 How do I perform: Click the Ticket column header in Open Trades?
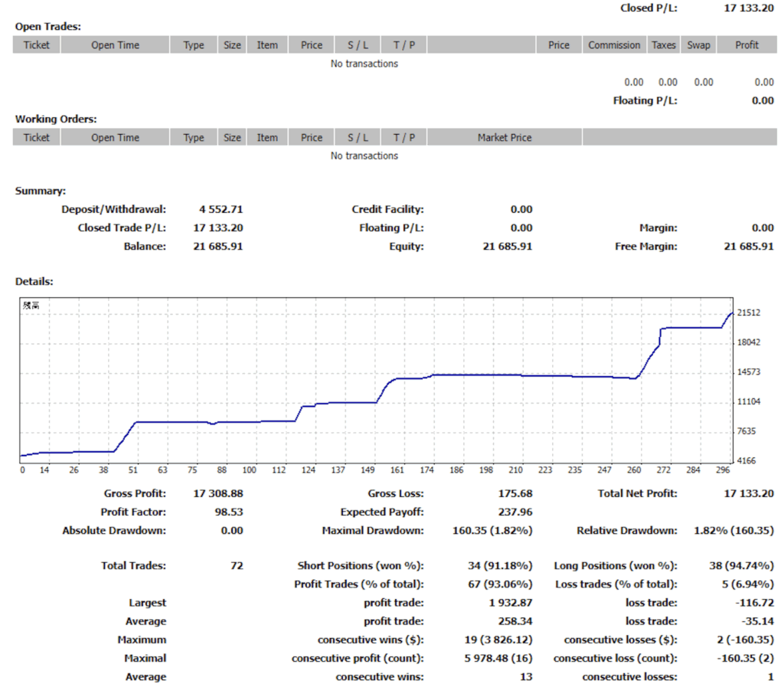click(36, 45)
